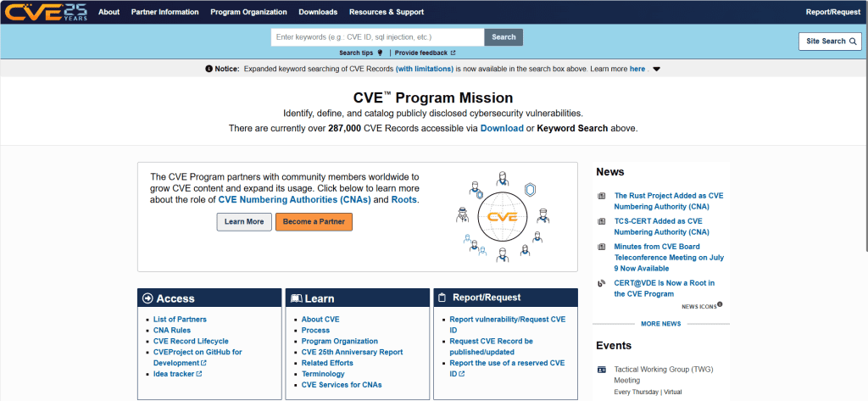Click the CVE keyword search input field

377,37
